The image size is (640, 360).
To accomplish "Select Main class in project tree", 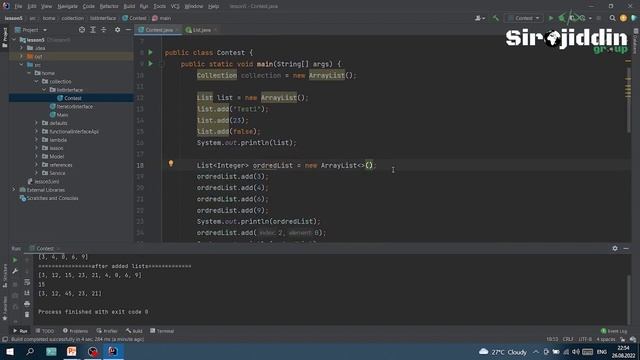I will [x=59, y=115].
